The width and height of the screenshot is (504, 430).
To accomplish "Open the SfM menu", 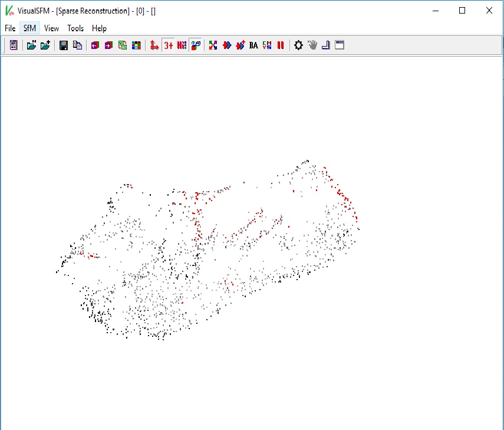I will (29, 28).
